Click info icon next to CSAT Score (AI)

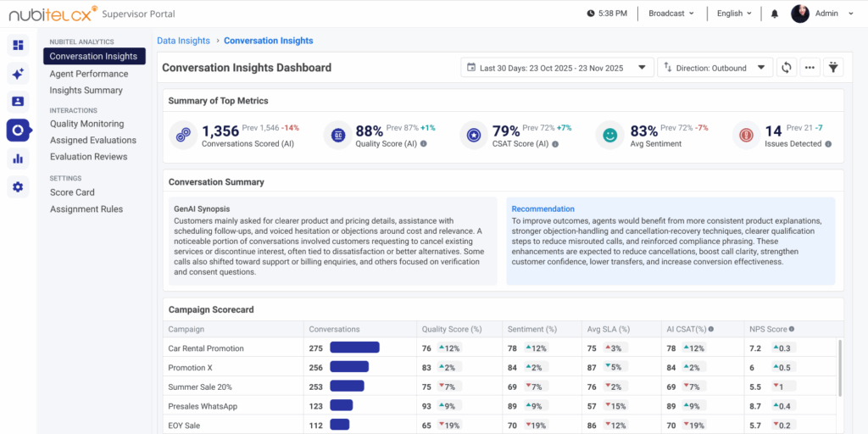pos(555,144)
